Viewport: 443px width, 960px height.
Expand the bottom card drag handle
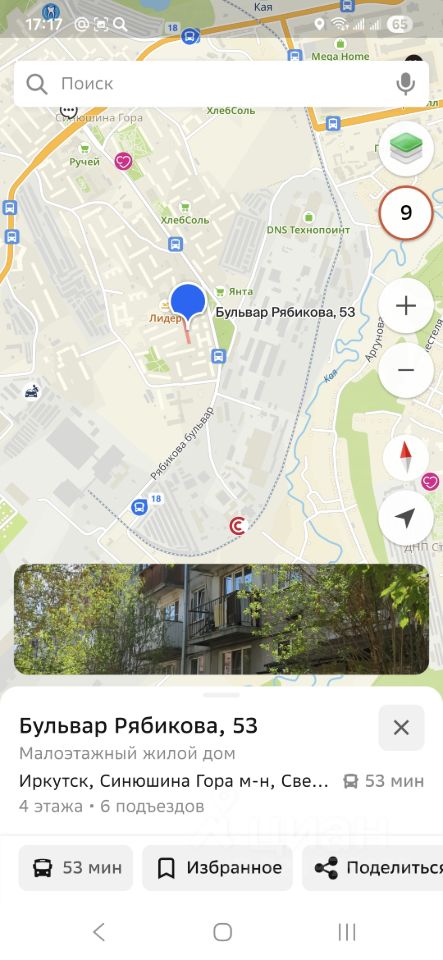point(222,694)
